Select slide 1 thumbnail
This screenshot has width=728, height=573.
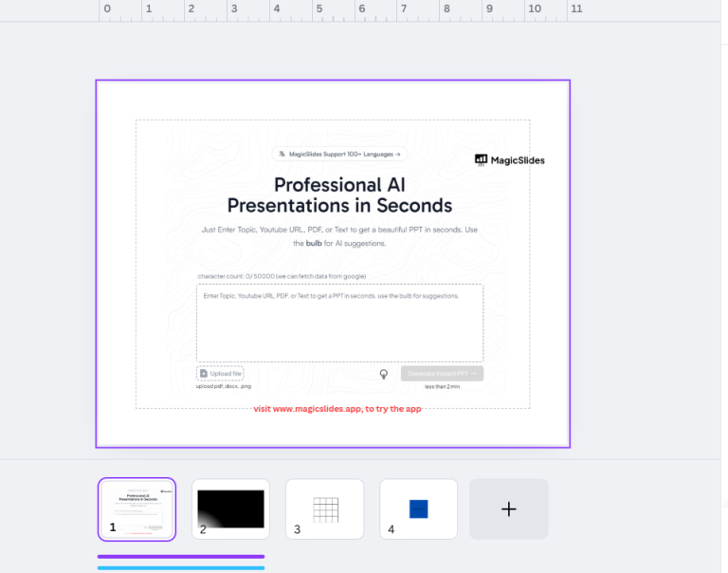pos(136,509)
